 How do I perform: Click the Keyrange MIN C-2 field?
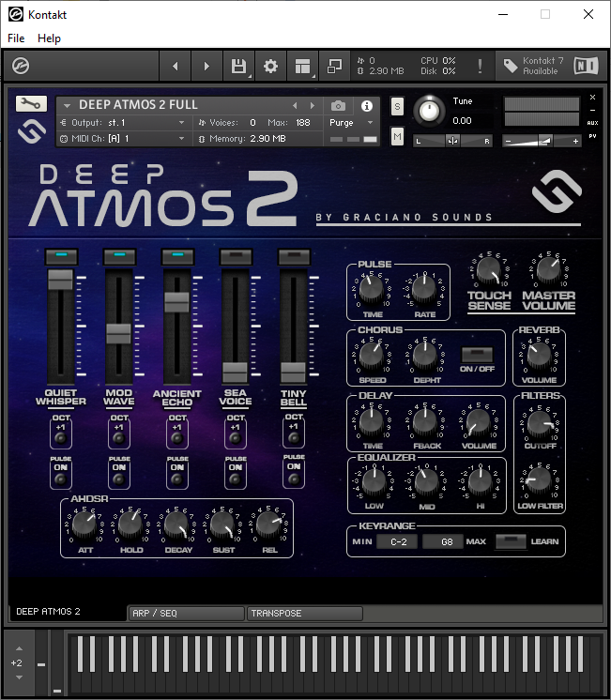pyautogui.click(x=398, y=541)
